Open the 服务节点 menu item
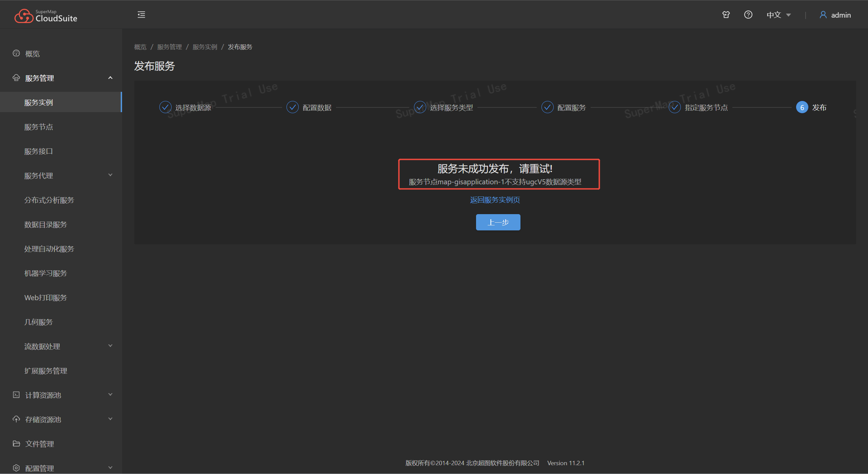Image resolution: width=868 pixels, height=474 pixels. click(39, 127)
